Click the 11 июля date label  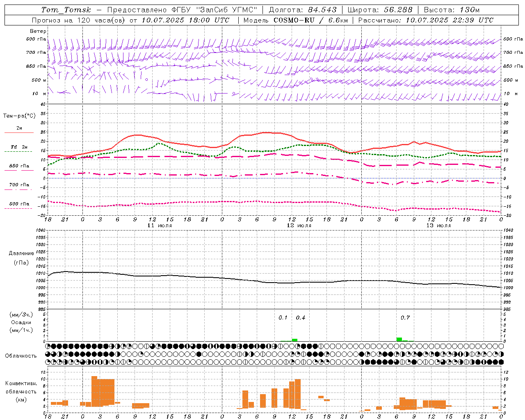(x=160, y=226)
